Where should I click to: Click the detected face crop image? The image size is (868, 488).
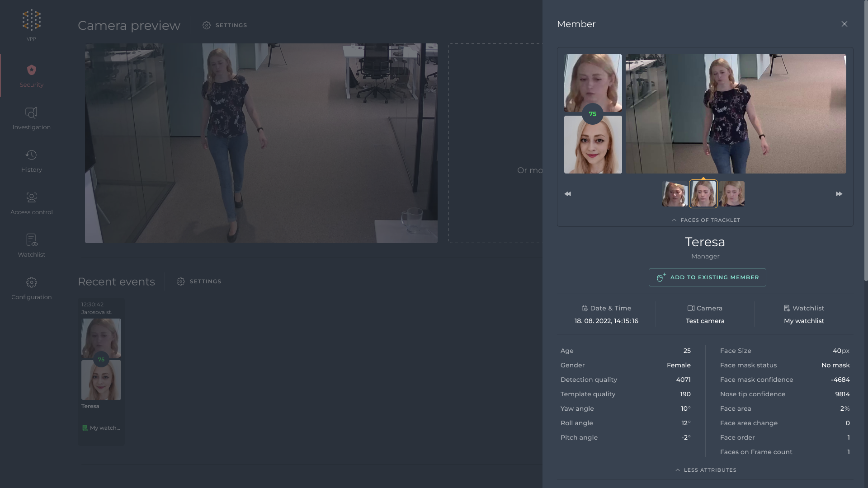point(593,83)
